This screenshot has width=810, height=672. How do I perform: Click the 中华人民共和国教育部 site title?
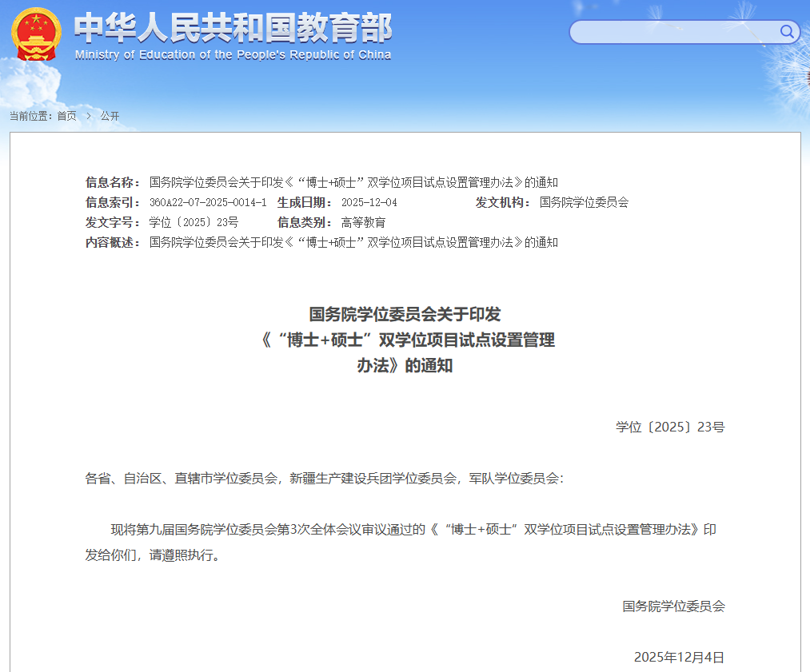point(233,29)
